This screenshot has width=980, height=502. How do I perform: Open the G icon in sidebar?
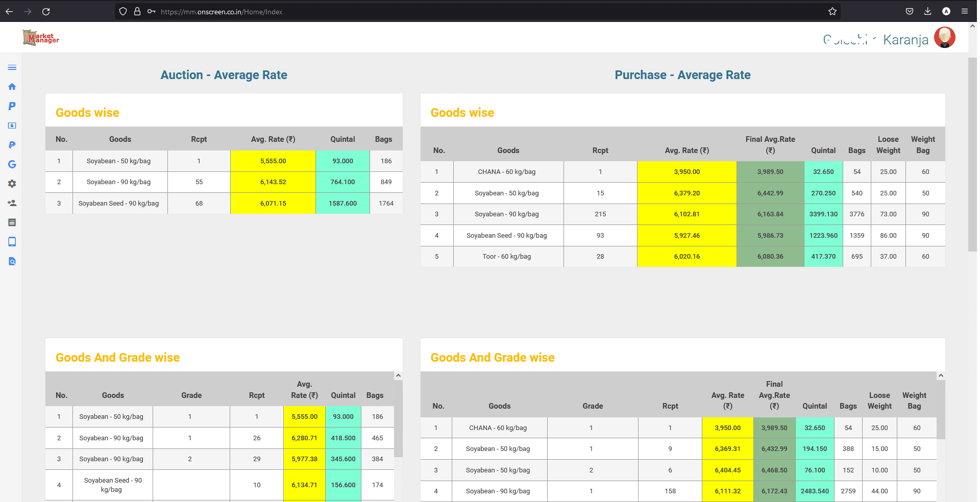coord(12,164)
